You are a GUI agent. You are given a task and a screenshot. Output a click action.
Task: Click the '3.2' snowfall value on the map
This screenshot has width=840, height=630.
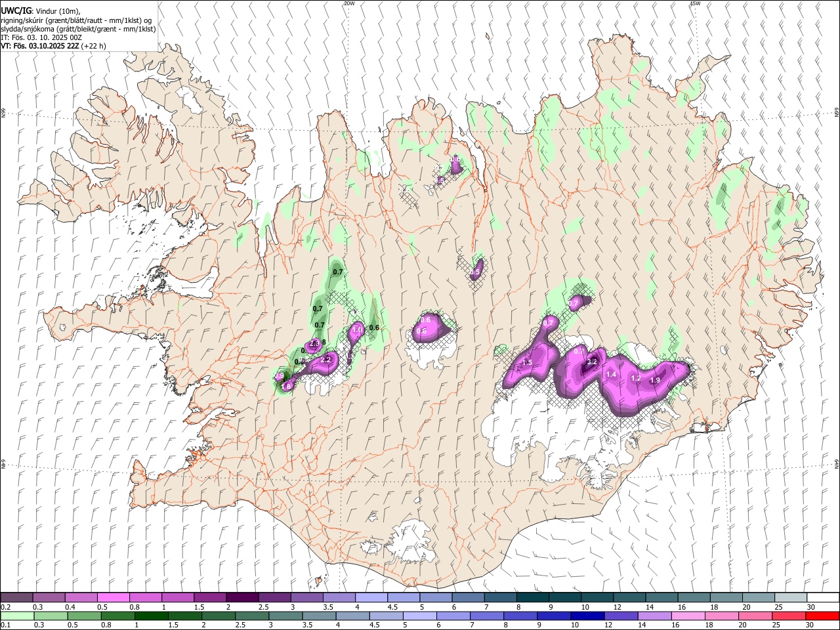pyautogui.click(x=591, y=362)
